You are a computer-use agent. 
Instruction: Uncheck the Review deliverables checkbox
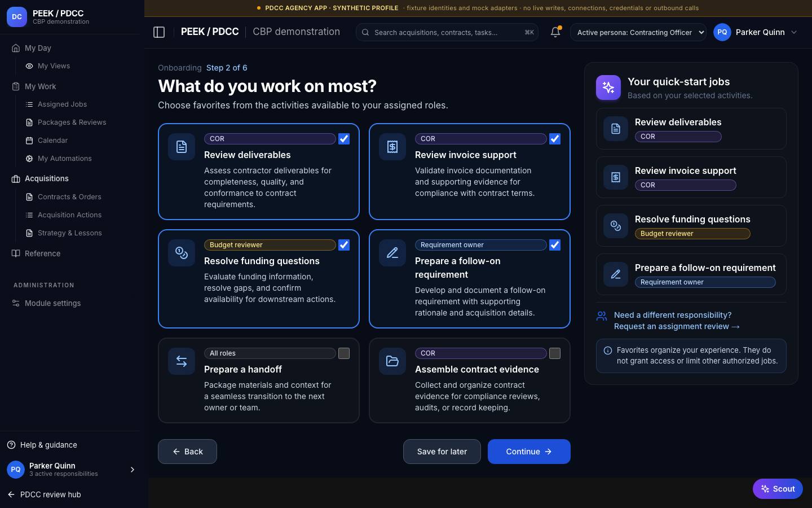(344, 139)
